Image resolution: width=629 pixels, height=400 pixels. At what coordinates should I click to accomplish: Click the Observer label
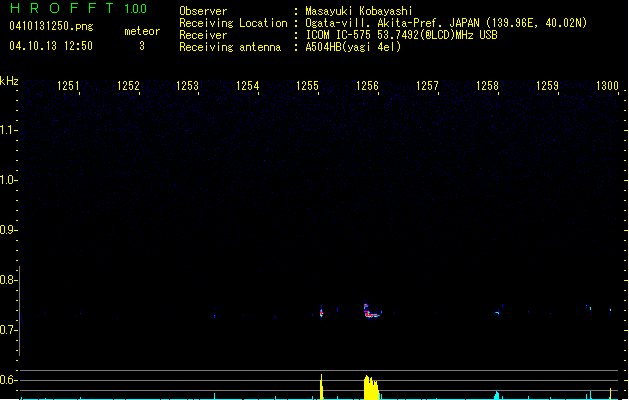click(x=203, y=11)
